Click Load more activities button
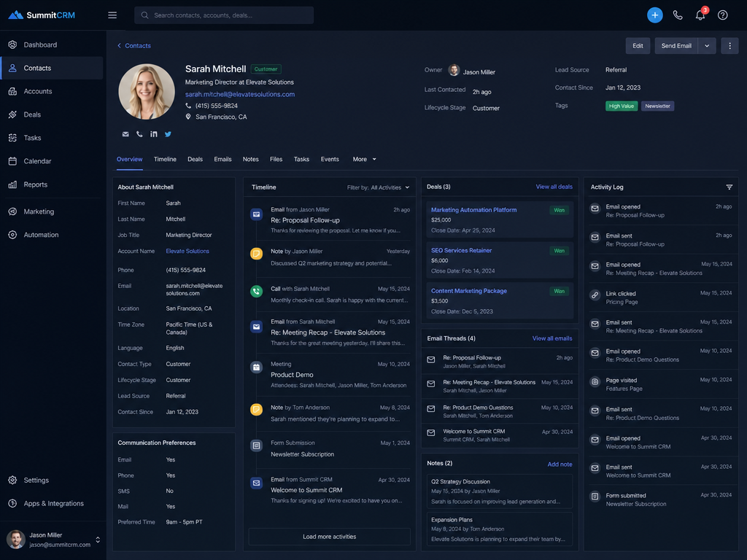This screenshot has height=560, width=747. tap(329, 537)
